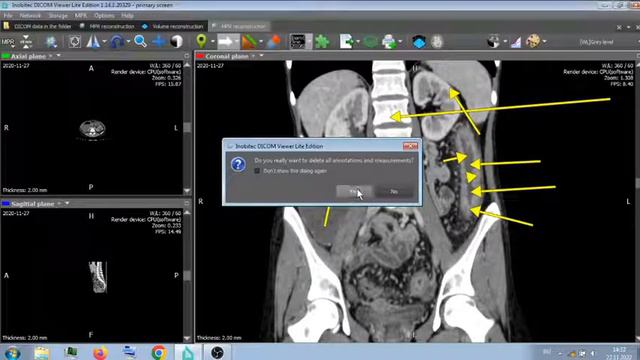640x360 pixels.
Task: Click No in delete annotations dialog
Action: [394, 191]
